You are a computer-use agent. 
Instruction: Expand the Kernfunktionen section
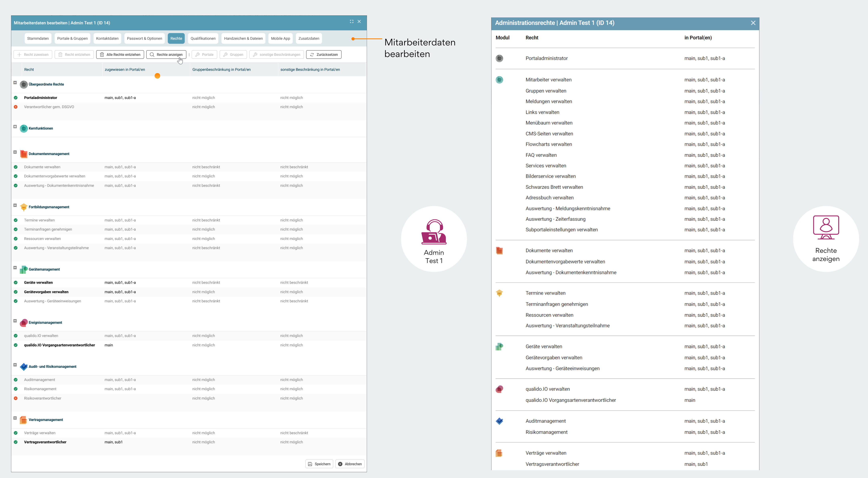tap(15, 127)
